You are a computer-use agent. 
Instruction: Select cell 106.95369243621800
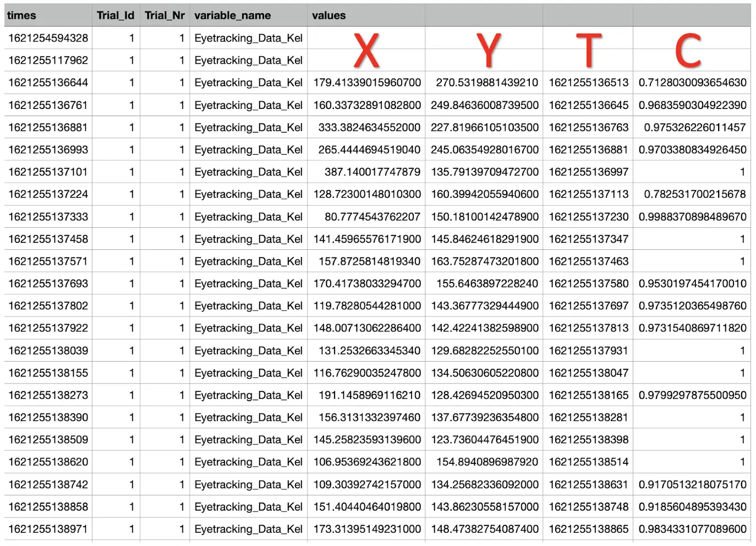pos(366,462)
